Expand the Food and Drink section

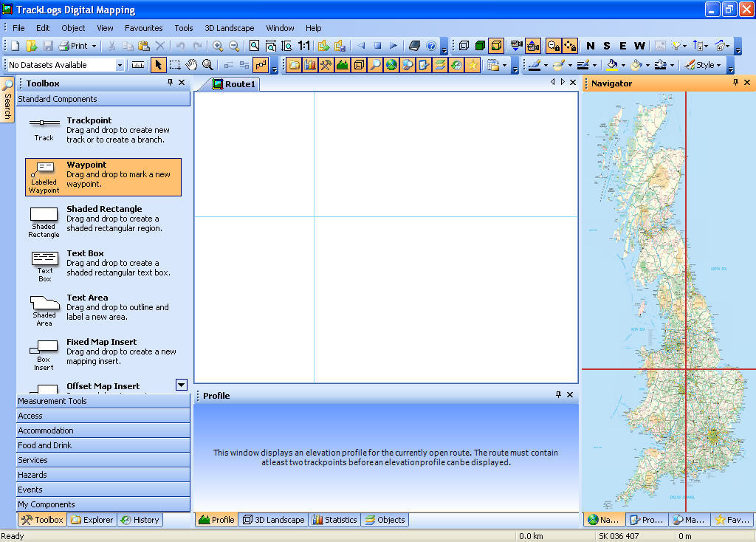(103, 445)
